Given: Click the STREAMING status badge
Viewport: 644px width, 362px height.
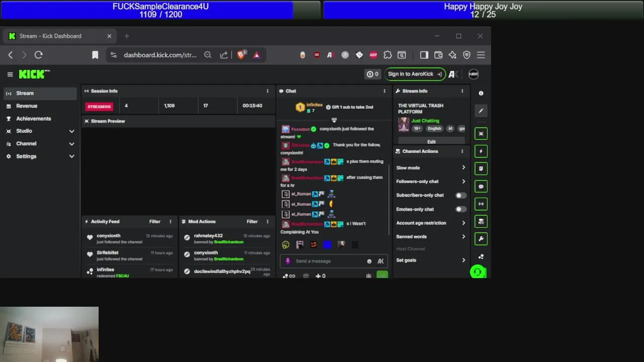Looking at the screenshot, I should coord(99,107).
